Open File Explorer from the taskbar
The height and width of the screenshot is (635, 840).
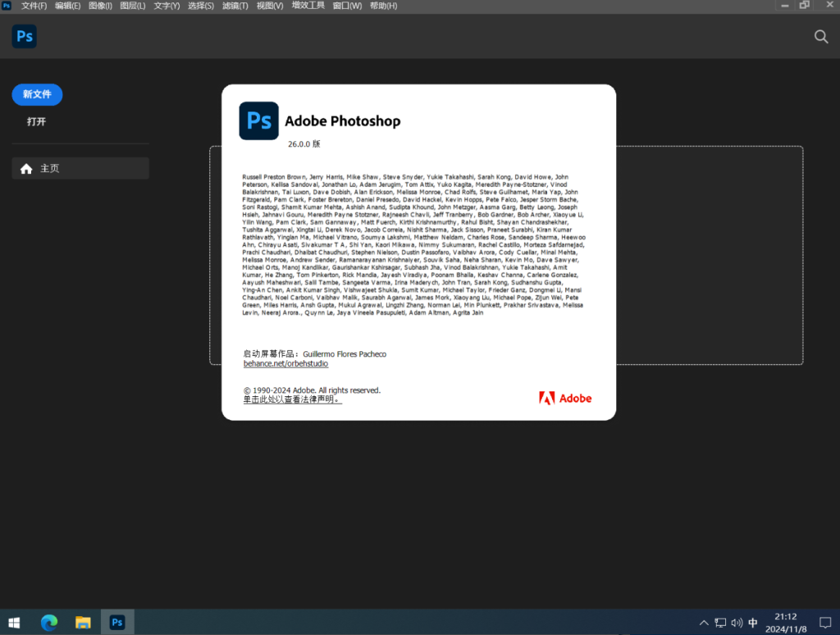click(82, 622)
